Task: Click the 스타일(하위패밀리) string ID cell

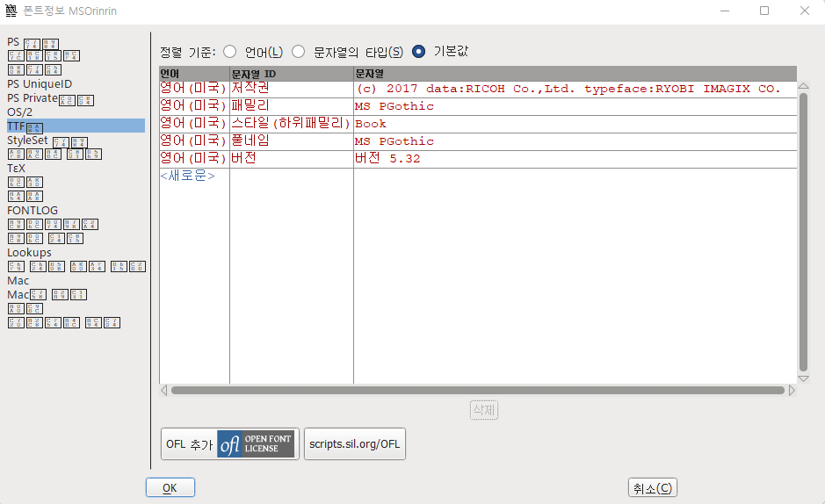Action: click(x=292, y=124)
